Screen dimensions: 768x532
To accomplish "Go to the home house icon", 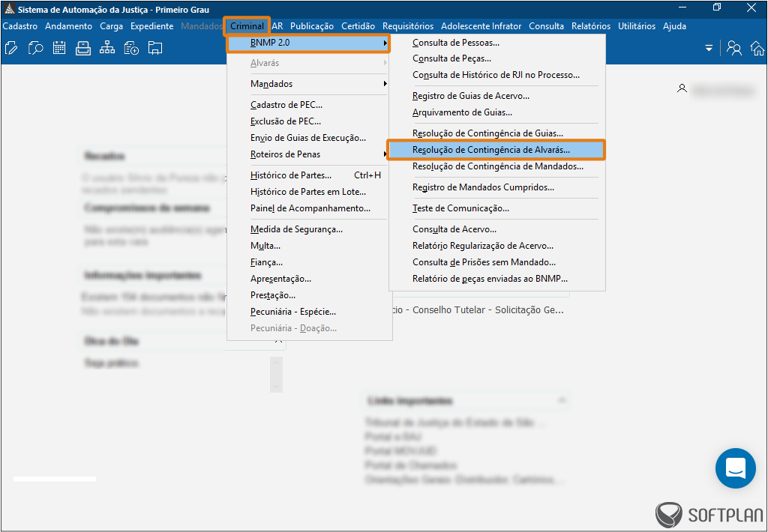I will pos(757,48).
